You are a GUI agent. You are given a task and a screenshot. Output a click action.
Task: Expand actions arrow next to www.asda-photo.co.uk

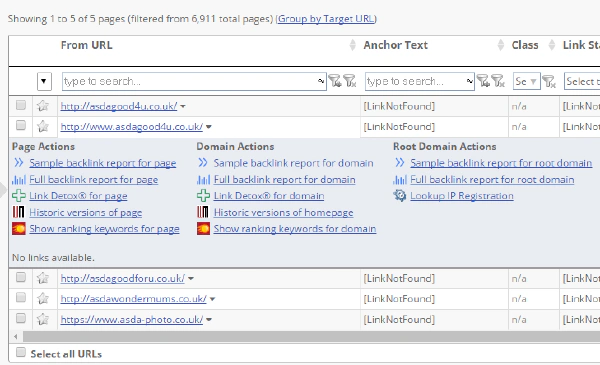209,320
